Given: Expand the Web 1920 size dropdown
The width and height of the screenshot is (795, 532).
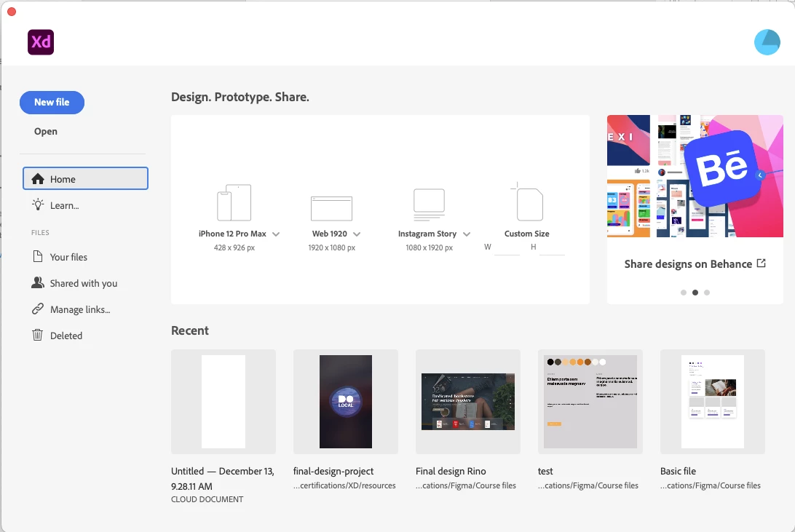Looking at the screenshot, I should coord(357,234).
